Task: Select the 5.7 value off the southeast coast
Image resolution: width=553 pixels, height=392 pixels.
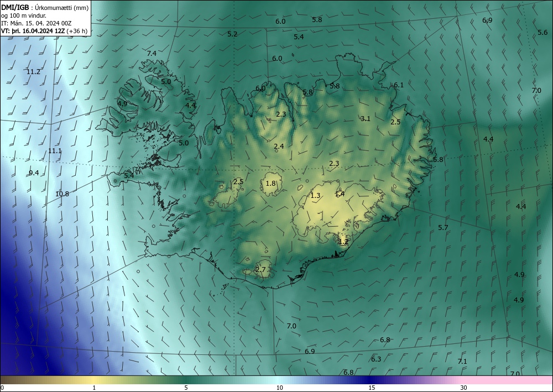Action: [443, 228]
